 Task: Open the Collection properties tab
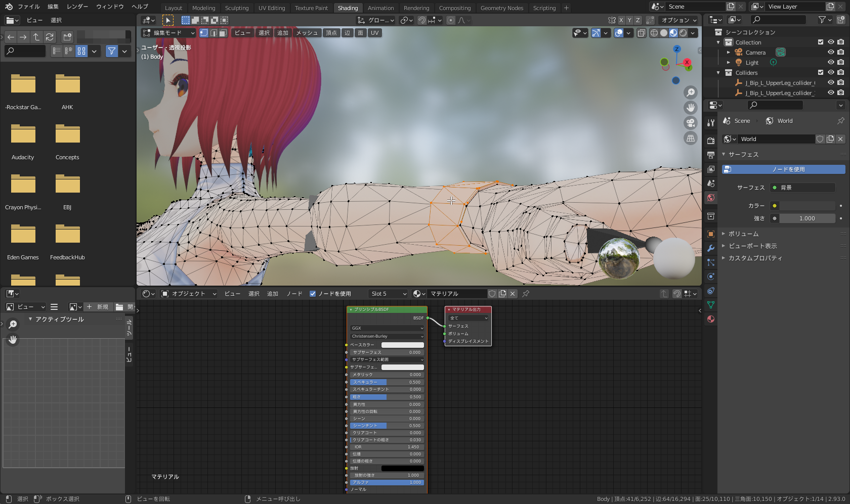coord(711,216)
